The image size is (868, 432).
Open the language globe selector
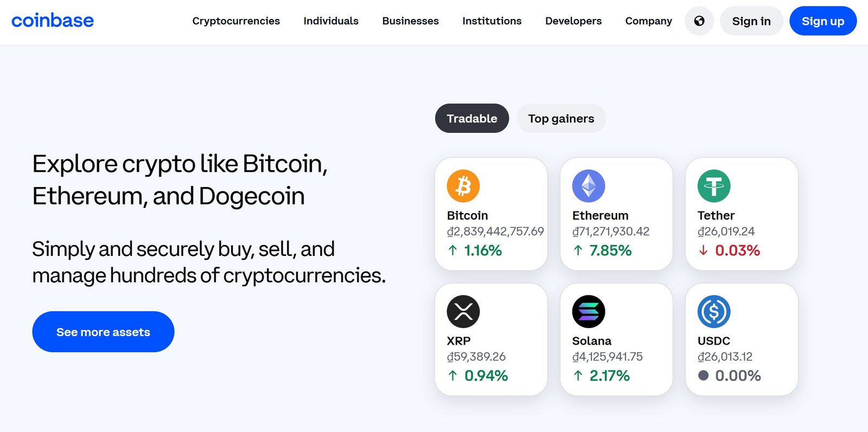tap(699, 21)
